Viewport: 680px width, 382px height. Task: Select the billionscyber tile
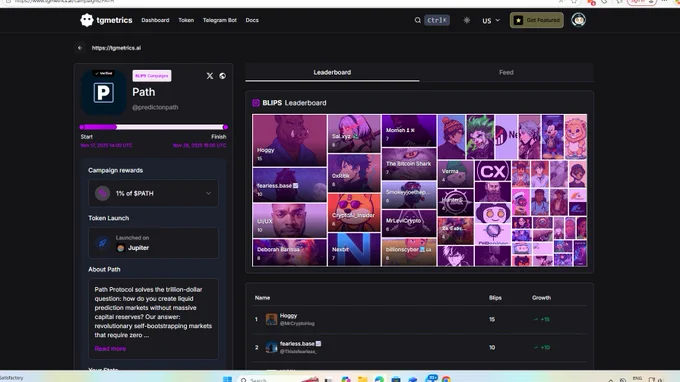click(409, 252)
